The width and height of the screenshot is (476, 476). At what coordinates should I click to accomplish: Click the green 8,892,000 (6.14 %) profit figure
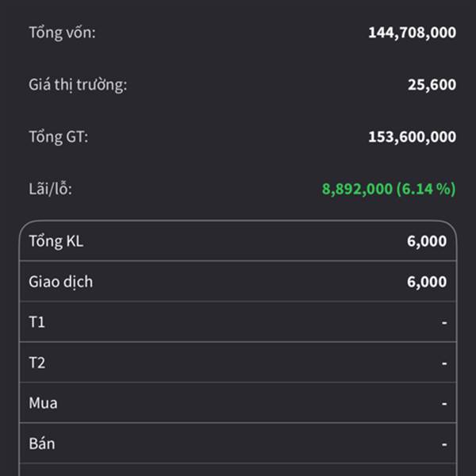point(389,189)
